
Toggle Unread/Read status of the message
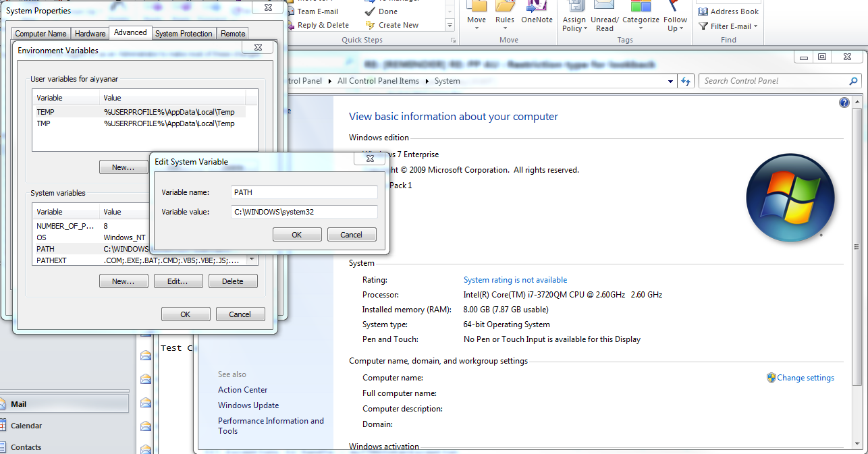tap(604, 15)
